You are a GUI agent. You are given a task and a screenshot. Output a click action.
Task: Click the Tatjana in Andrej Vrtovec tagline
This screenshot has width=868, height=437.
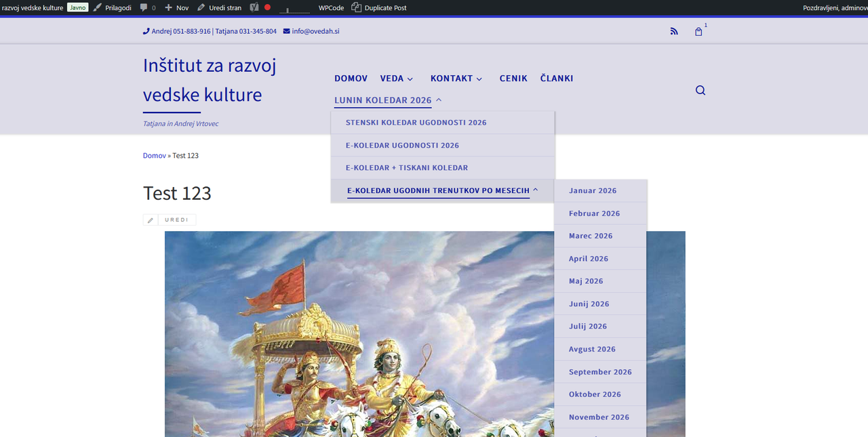coord(180,124)
